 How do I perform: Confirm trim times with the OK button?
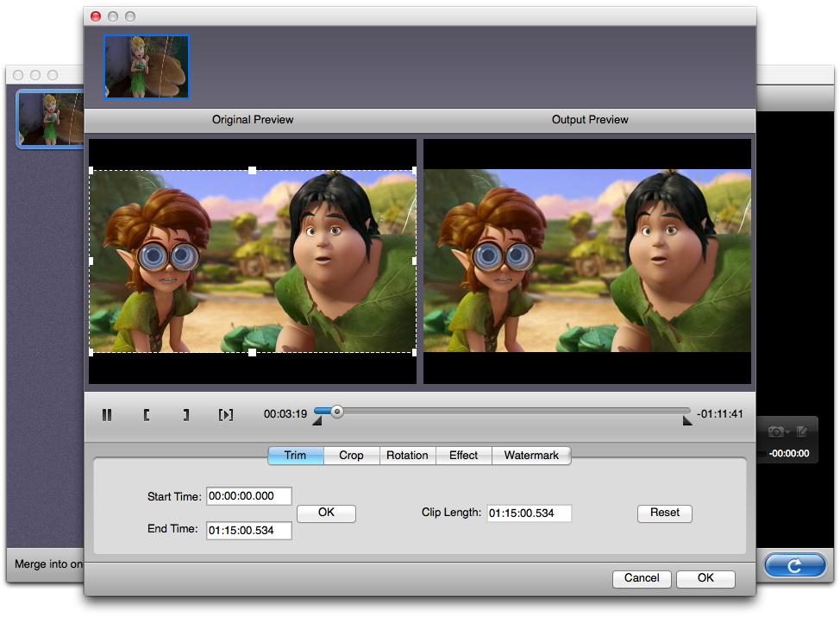point(326,513)
